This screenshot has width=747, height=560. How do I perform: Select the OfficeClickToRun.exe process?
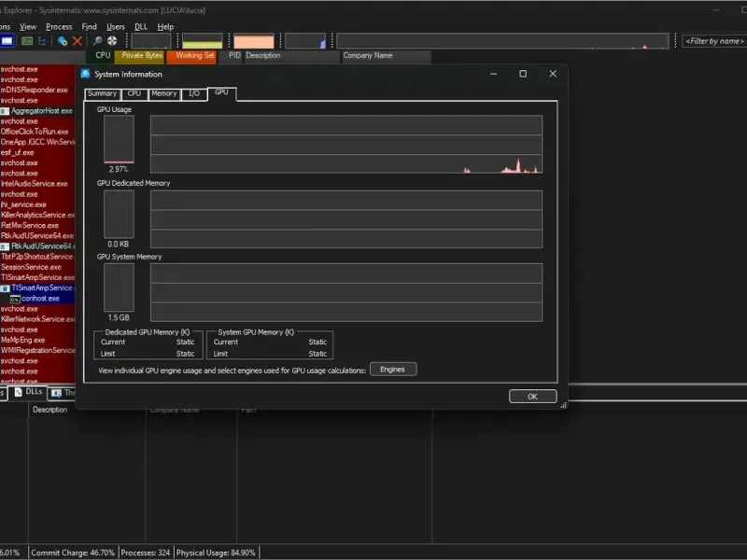click(x=37, y=132)
